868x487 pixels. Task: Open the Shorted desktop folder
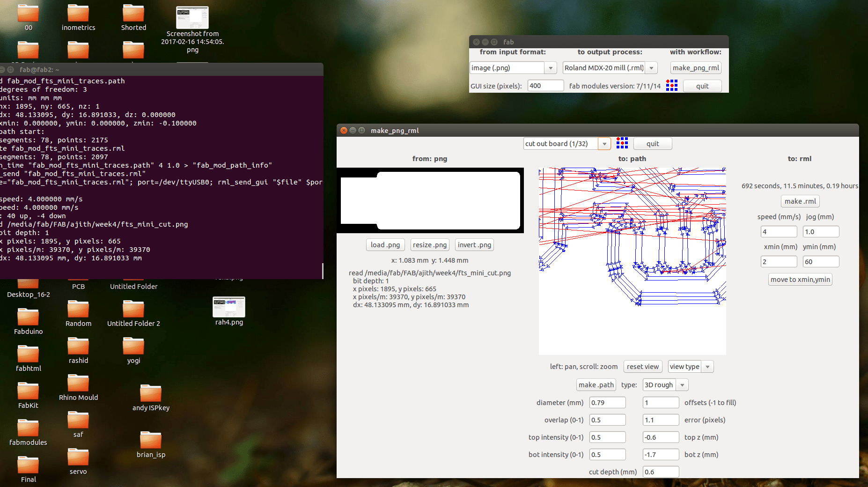[133, 18]
